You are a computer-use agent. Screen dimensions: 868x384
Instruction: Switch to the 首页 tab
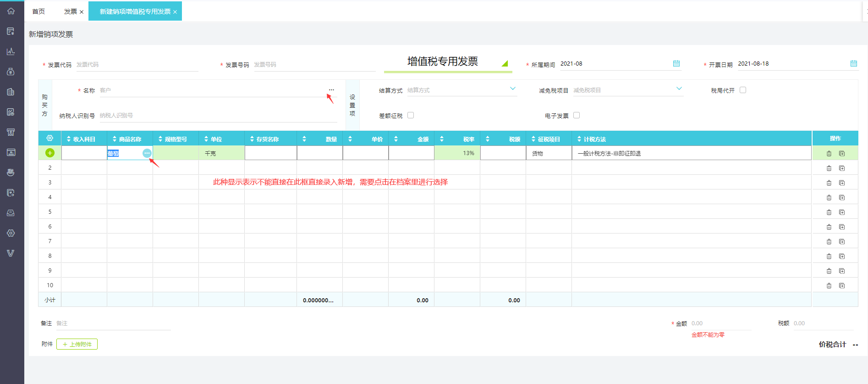(x=38, y=11)
